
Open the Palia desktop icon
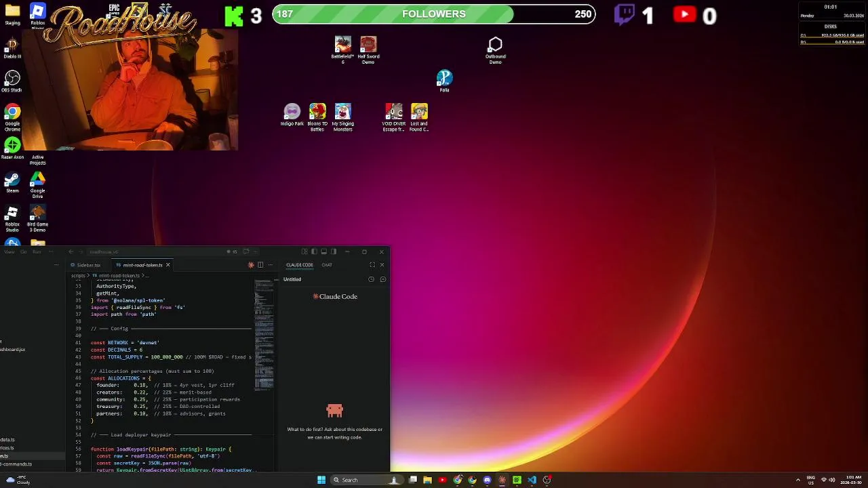click(x=444, y=81)
